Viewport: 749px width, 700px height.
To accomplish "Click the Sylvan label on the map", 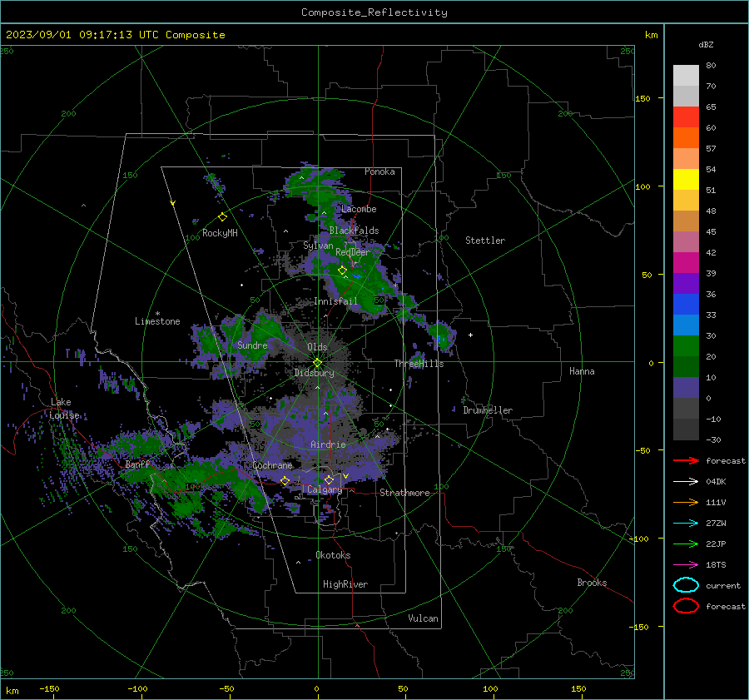I will tap(318, 246).
